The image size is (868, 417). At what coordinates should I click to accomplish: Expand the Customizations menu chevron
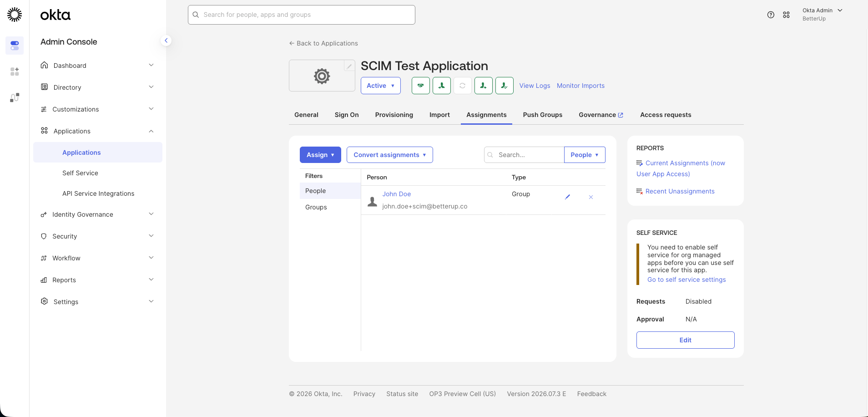pos(151,109)
